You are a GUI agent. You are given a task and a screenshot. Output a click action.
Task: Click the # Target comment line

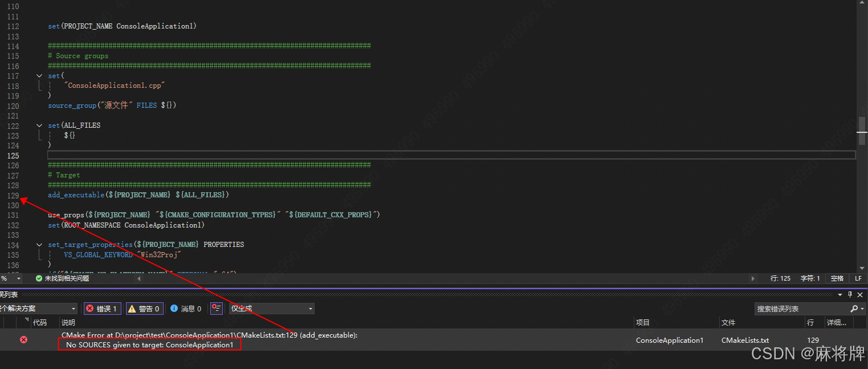click(64, 175)
